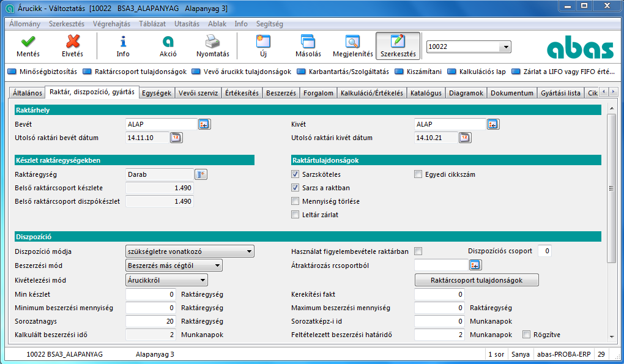Open the Vevői szerviz tab
The width and height of the screenshot is (624, 364).
click(x=198, y=93)
